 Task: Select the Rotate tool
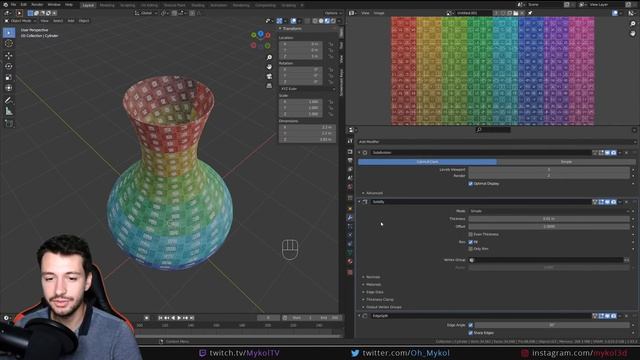(x=9, y=66)
